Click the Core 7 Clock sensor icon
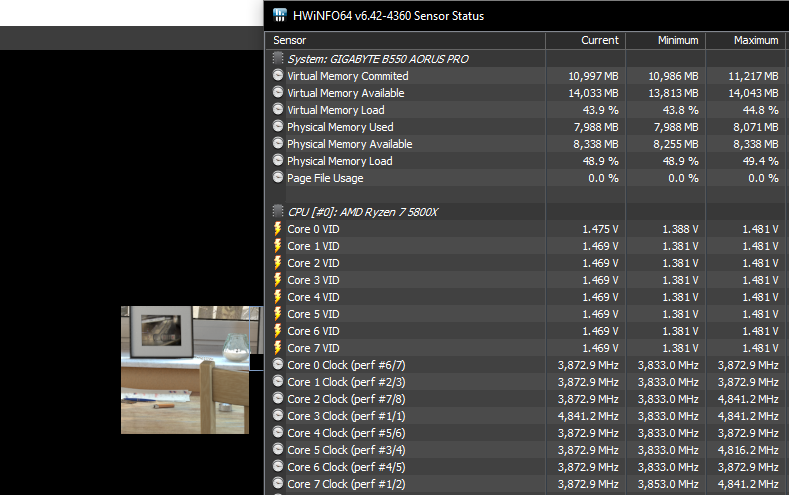The image size is (789, 495). [x=278, y=483]
